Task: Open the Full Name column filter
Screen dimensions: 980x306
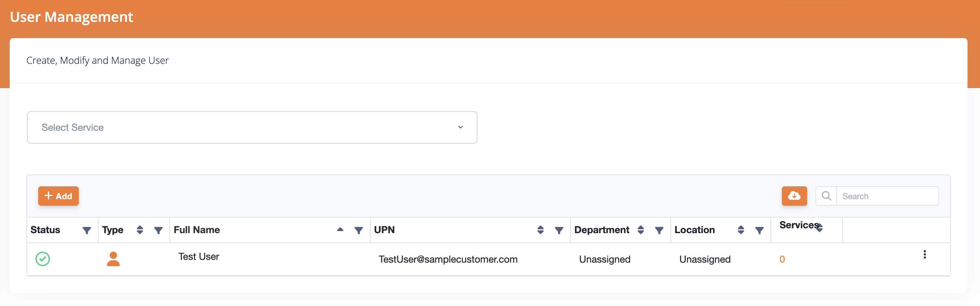Action: tap(358, 230)
